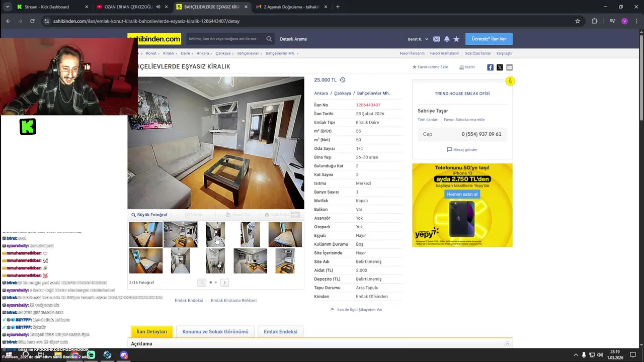Open Büyük Fotoğraf view
Viewport: 644px width, 362px height.
pos(149,215)
